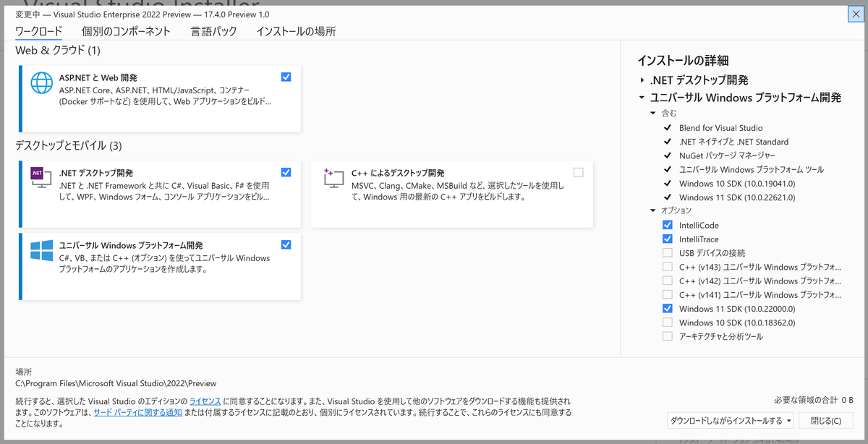
Task: Open the ライセンス link
Action: [205, 401]
